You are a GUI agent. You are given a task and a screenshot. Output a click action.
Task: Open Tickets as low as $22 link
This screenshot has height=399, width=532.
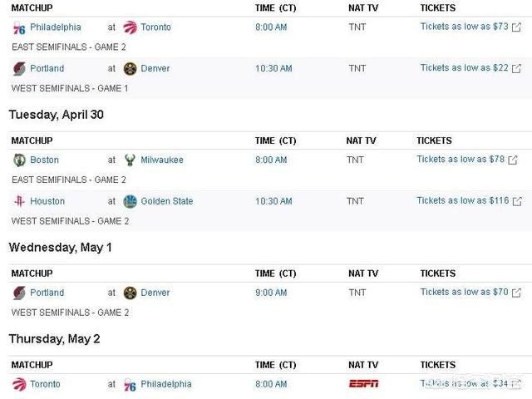tap(464, 68)
